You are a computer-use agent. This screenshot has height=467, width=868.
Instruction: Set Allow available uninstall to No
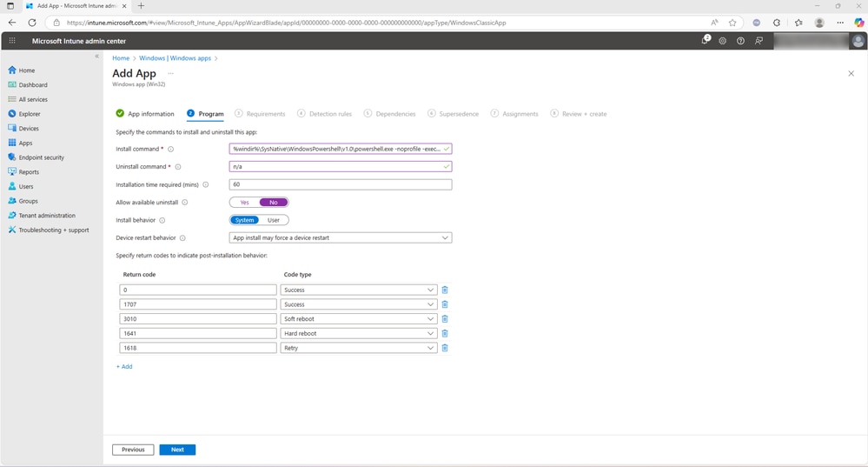(274, 203)
